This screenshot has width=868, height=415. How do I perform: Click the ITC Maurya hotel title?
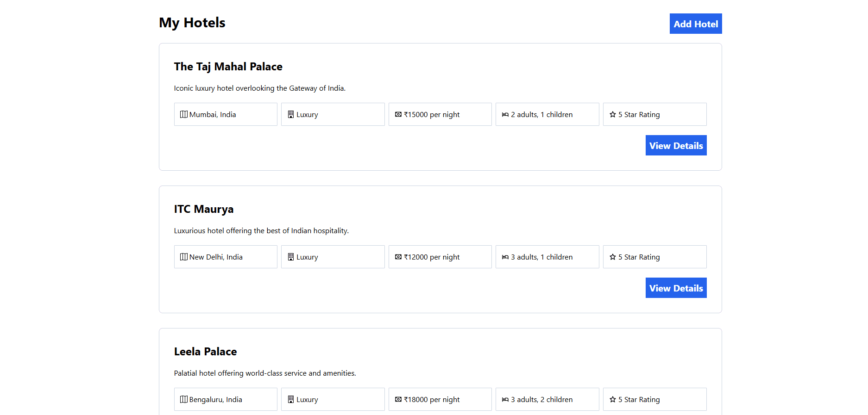(204, 209)
